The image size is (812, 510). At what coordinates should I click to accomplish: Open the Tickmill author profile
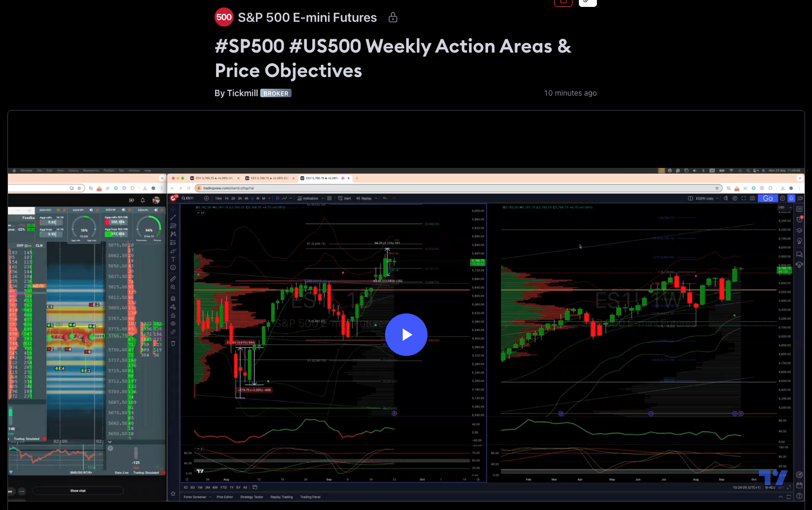(242, 93)
